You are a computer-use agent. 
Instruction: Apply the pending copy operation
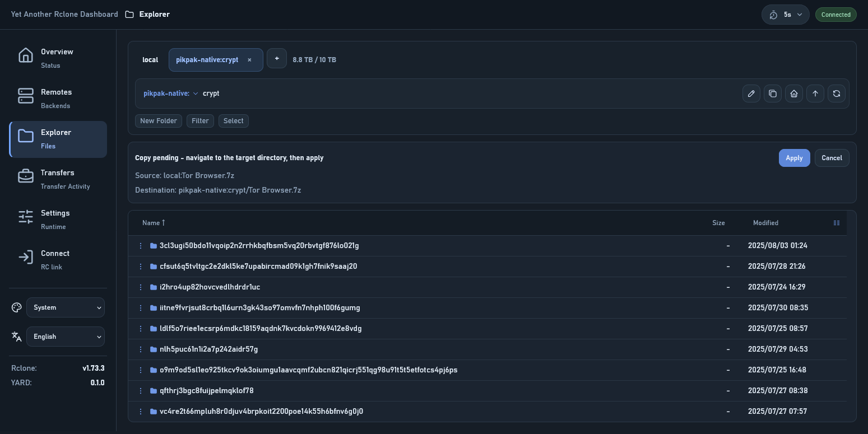tap(793, 158)
